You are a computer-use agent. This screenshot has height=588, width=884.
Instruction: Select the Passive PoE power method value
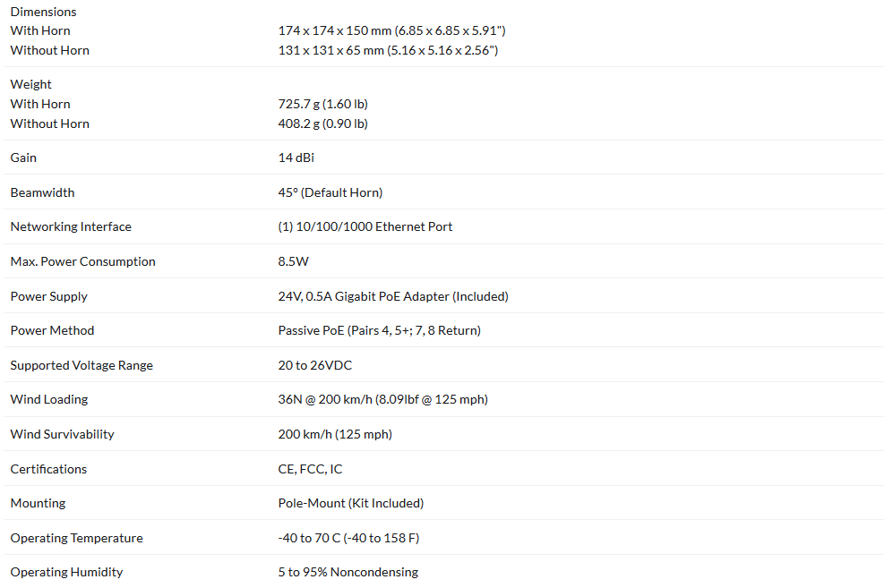[x=380, y=330]
